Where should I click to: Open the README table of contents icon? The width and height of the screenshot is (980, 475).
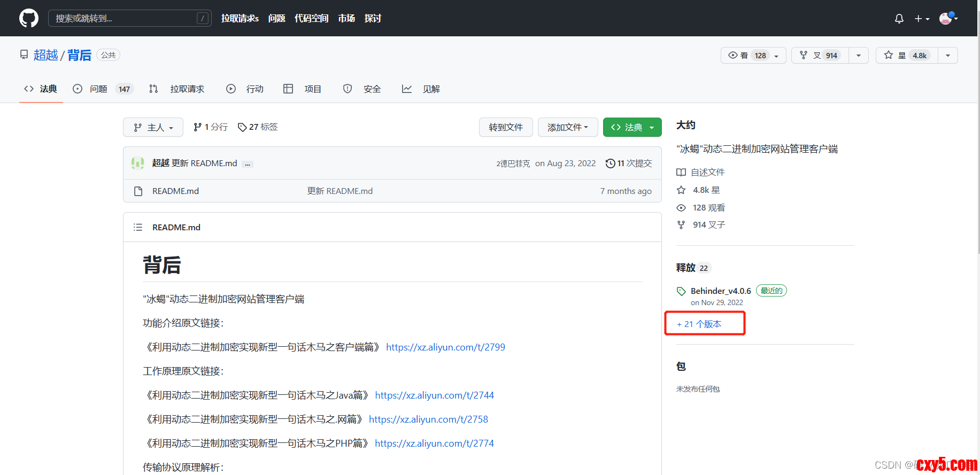[x=138, y=228]
